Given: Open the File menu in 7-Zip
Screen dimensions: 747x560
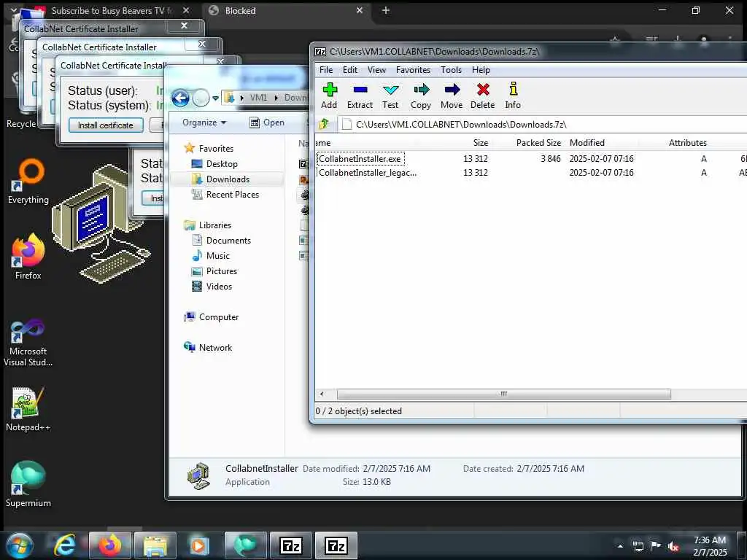Looking at the screenshot, I should 326,70.
